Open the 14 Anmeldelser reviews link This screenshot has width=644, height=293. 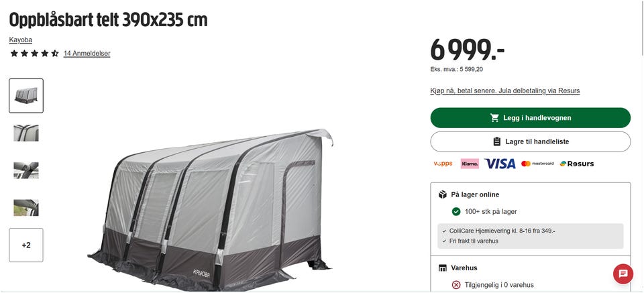(87, 54)
